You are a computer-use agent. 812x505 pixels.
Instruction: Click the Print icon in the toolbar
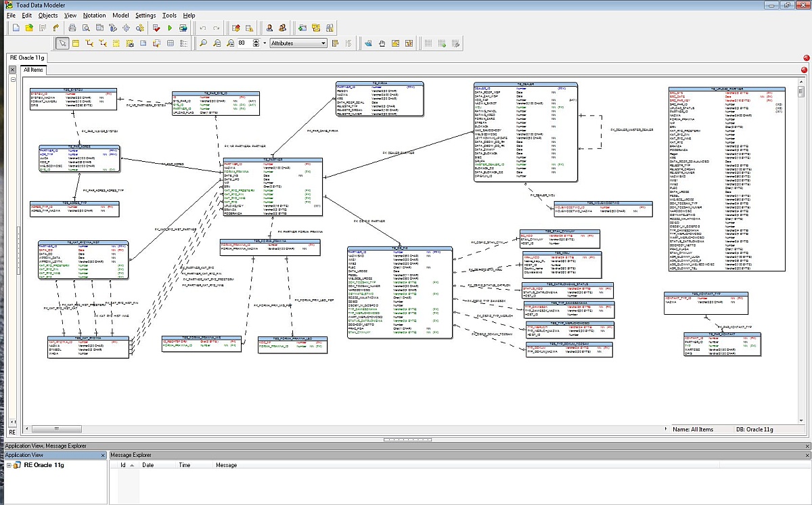point(72,28)
